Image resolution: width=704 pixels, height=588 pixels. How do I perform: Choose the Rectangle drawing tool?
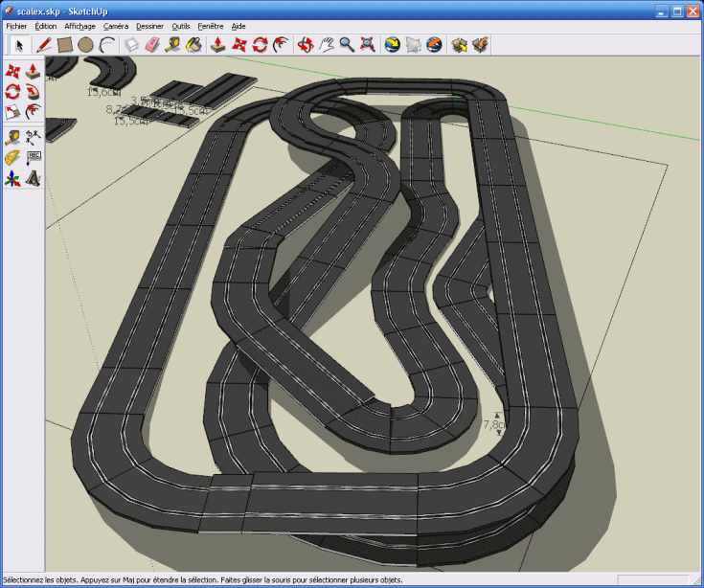click(x=65, y=44)
